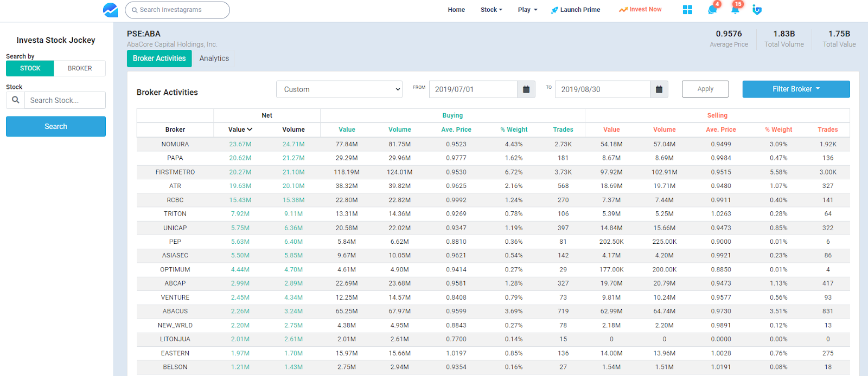The height and width of the screenshot is (376, 868).
Task: Open the notifications bell icon
Action: click(735, 10)
